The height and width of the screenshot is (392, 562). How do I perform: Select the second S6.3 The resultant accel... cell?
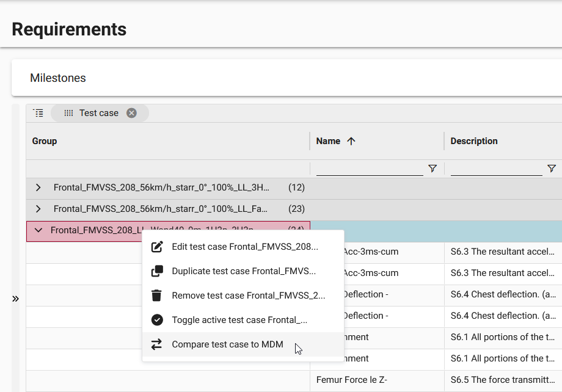pos(503,273)
